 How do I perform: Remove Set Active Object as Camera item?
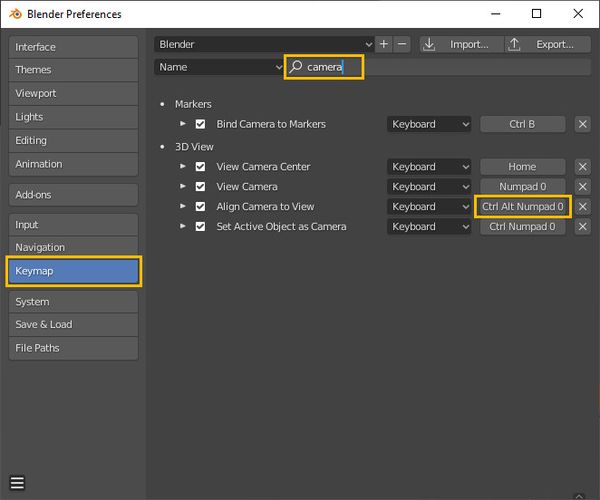point(582,226)
